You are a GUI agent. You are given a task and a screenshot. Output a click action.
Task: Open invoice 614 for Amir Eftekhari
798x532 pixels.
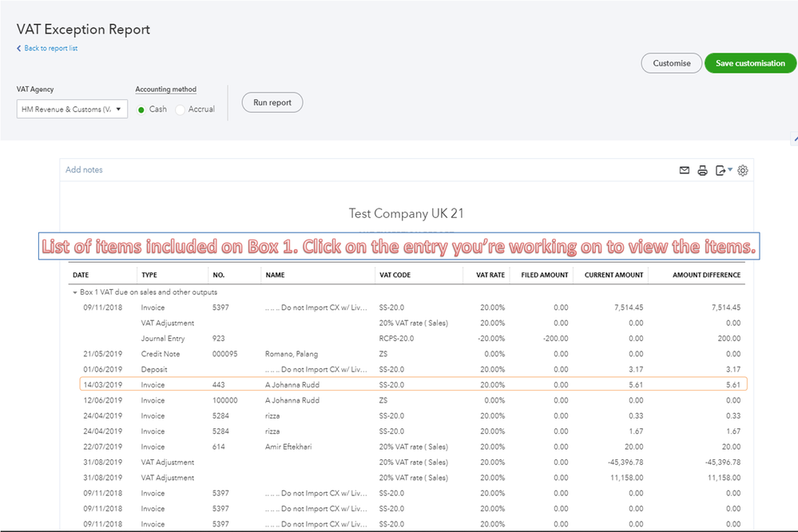tap(413, 447)
